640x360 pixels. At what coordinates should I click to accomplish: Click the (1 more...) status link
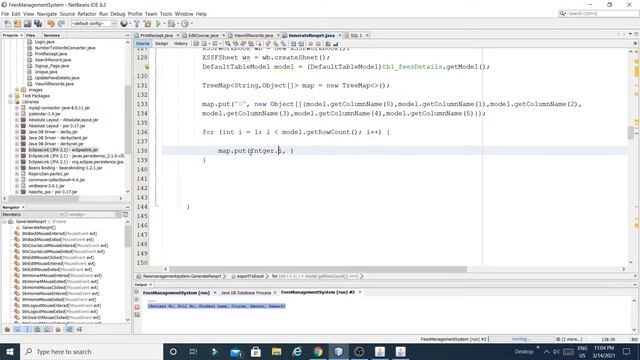pyautogui.click(x=568, y=339)
